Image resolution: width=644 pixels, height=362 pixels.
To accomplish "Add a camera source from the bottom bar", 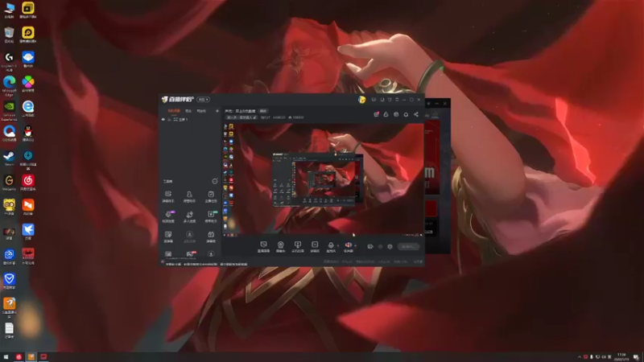I will (280, 247).
